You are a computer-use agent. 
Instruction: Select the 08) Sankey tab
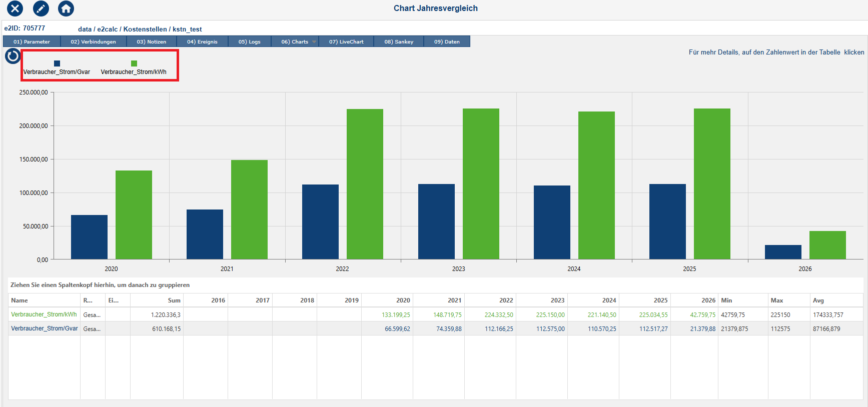click(399, 41)
